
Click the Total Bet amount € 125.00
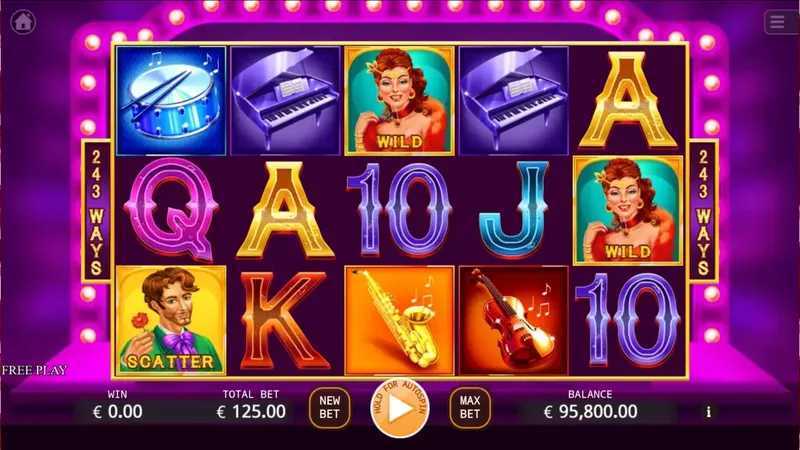pos(251,412)
